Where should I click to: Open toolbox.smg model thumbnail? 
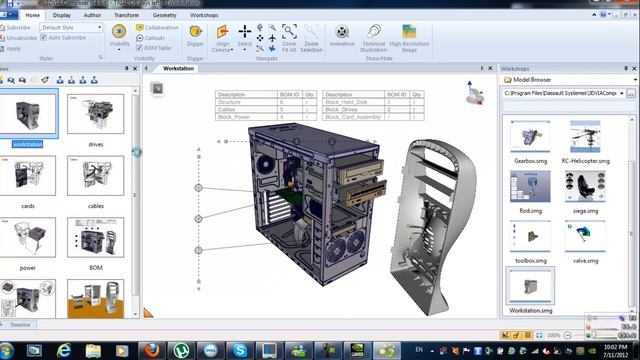(x=530, y=236)
